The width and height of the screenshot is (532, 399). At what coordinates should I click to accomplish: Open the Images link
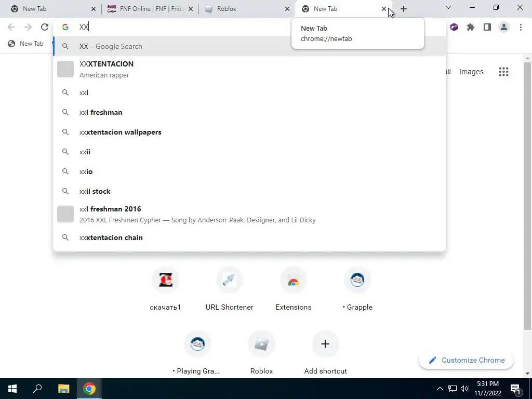point(471,72)
